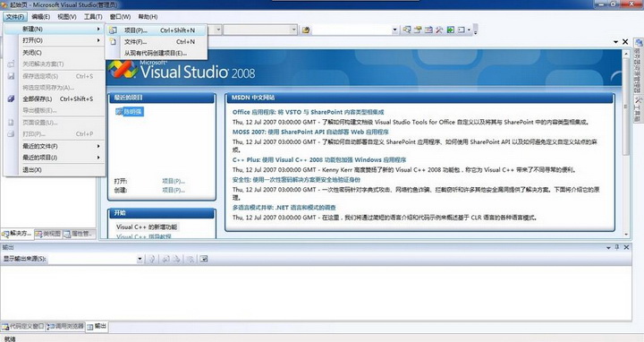Open the search combo box dropdown arrow
The width and height of the screenshot is (644, 342).
pyautogui.click(x=394, y=30)
